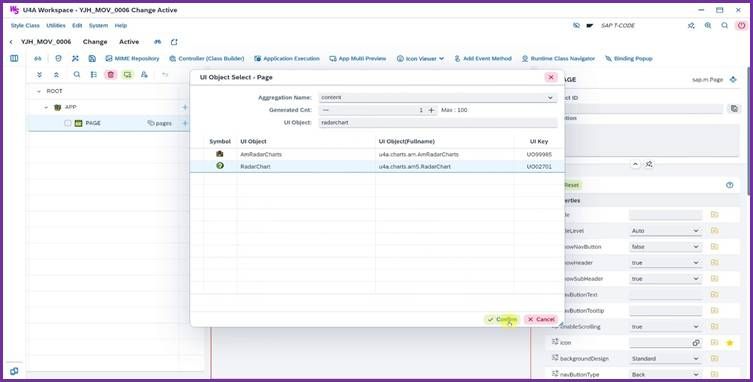Click the UI Object search field
Screen dimensions: 753x382
point(438,123)
